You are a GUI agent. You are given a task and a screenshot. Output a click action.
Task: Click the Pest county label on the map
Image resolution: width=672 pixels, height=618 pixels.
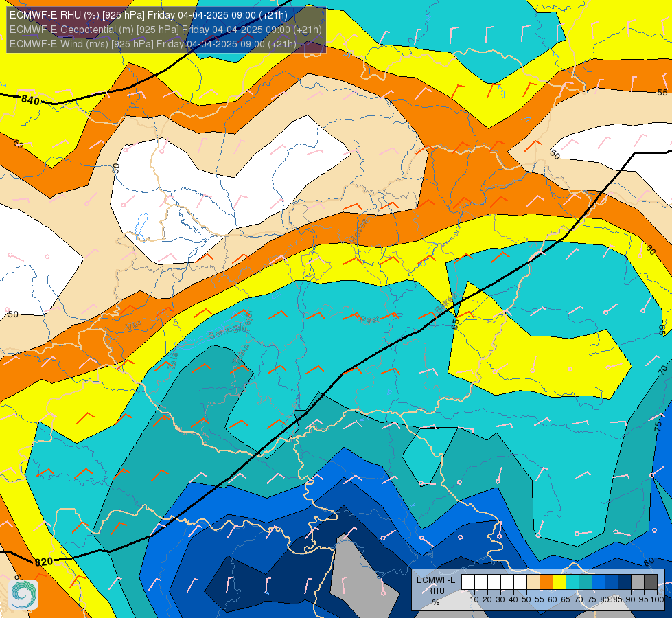click(369, 319)
